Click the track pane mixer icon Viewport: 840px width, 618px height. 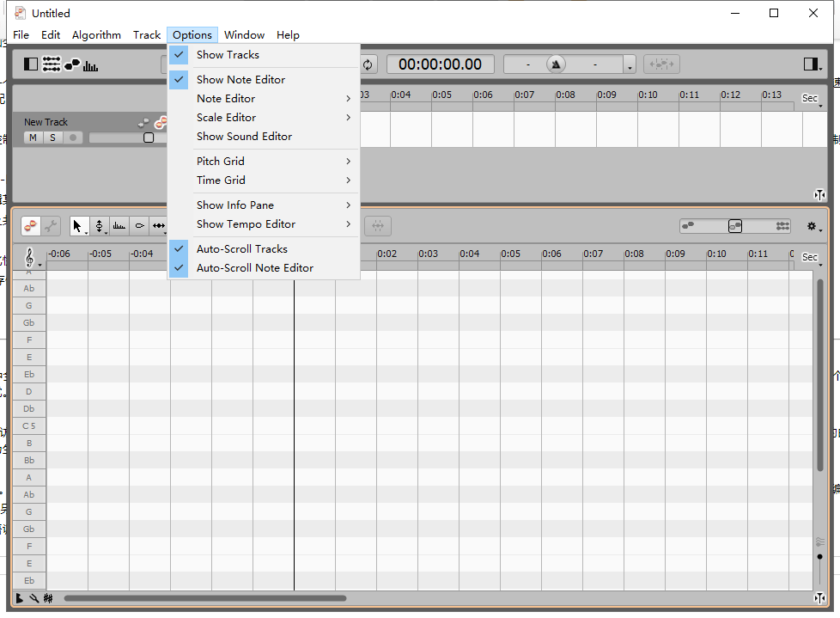tap(52, 64)
